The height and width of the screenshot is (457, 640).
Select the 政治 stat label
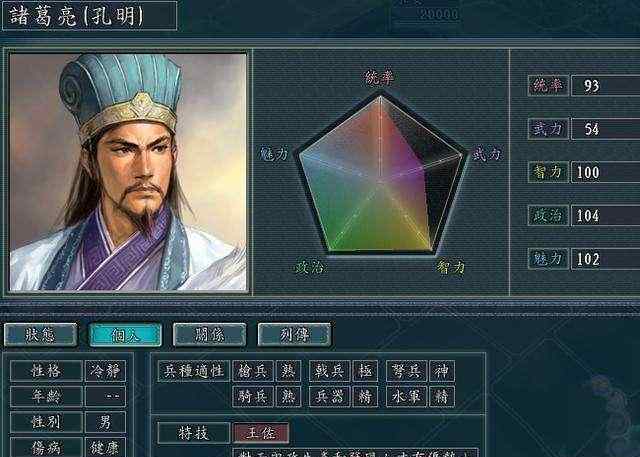pyautogui.click(x=548, y=215)
